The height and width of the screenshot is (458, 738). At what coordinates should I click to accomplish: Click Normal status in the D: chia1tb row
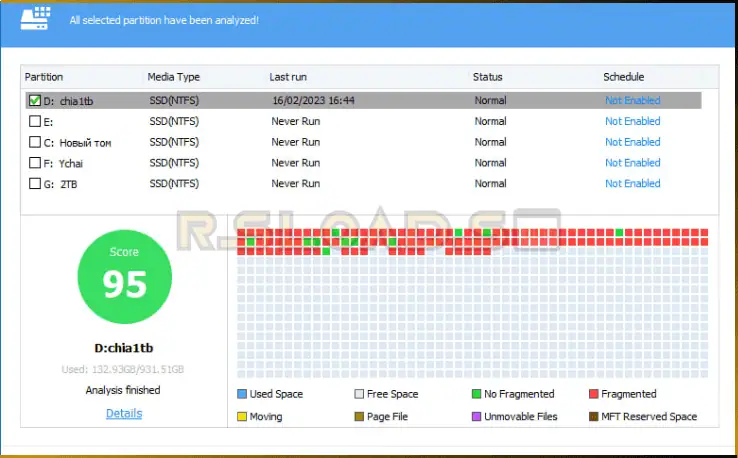tap(490, 100)
